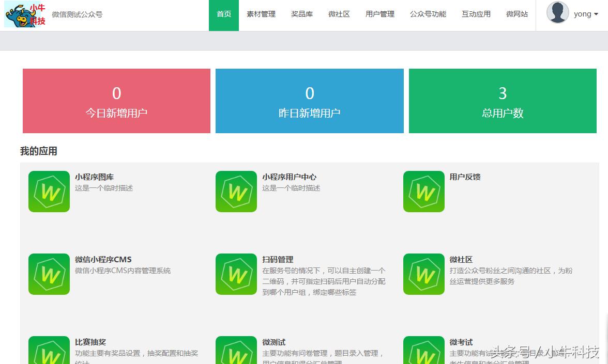This screenshot has height=364, width=608.
Task: Click the 用户管理 link
Action: (379, 14)
